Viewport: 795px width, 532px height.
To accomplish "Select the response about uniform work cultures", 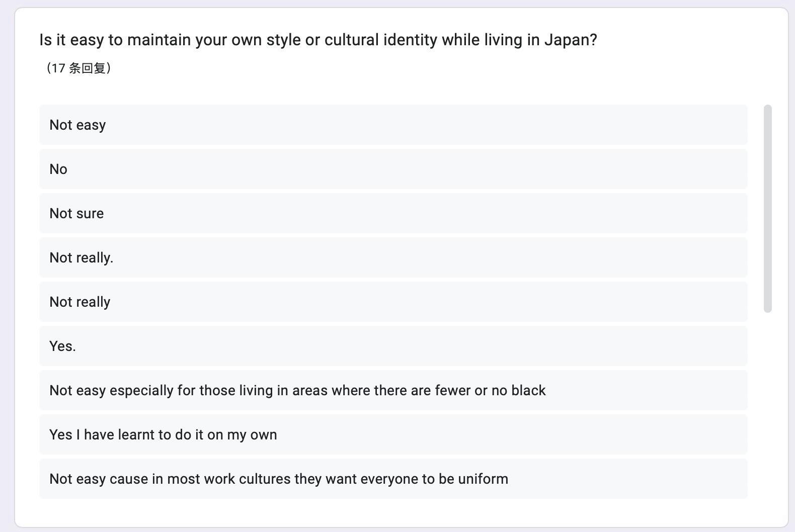I will point(392,479).
